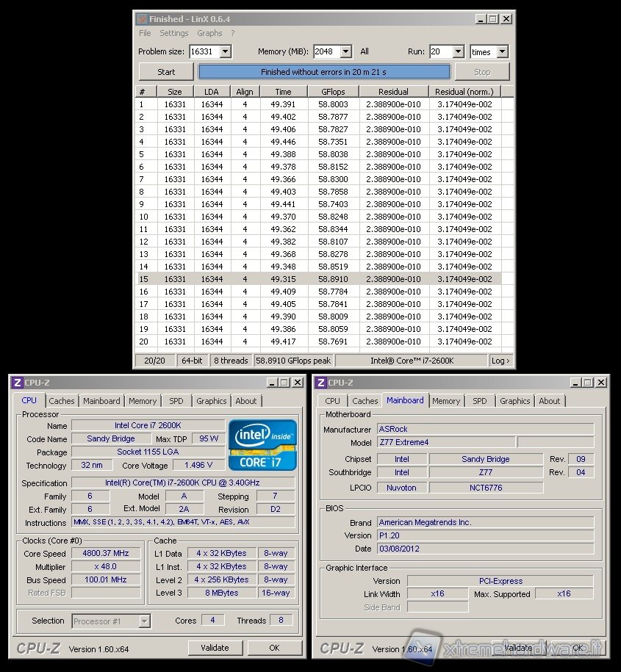This screenshot has height=672, width=621.
Task: Open the Graphs menu in LinX
Action: pos(209,33)
